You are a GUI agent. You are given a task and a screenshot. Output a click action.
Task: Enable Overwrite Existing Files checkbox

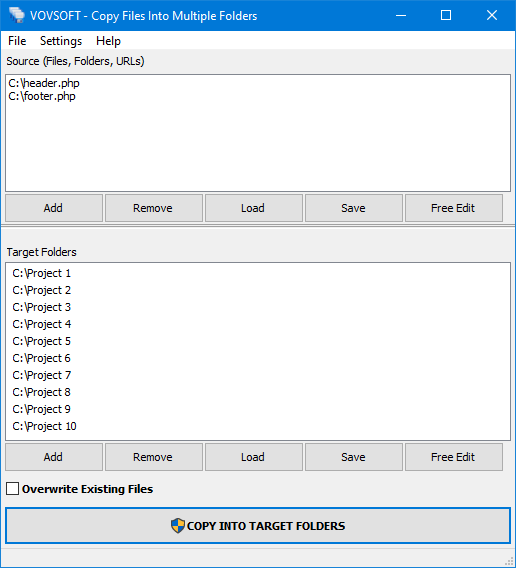point(12,489)
